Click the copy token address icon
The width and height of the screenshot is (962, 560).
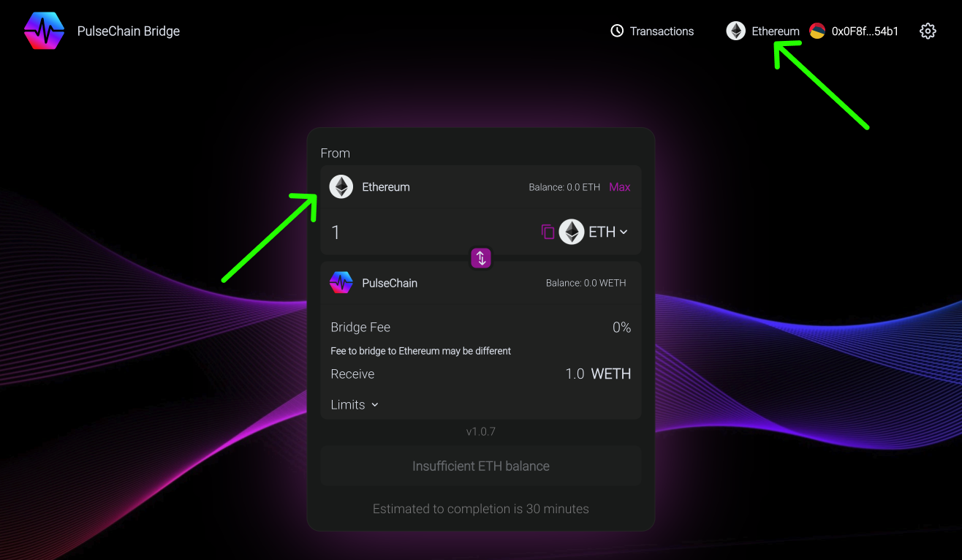(548, 232)
